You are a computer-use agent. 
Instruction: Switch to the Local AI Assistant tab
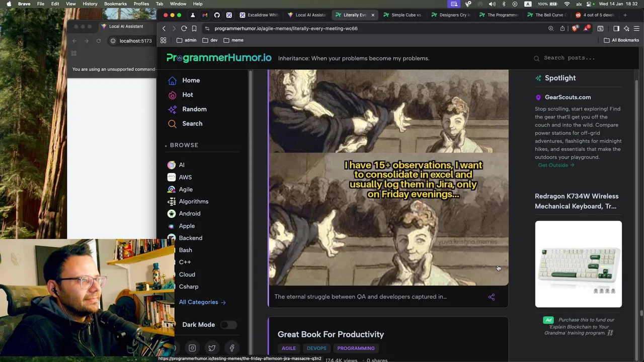[307, 15]
